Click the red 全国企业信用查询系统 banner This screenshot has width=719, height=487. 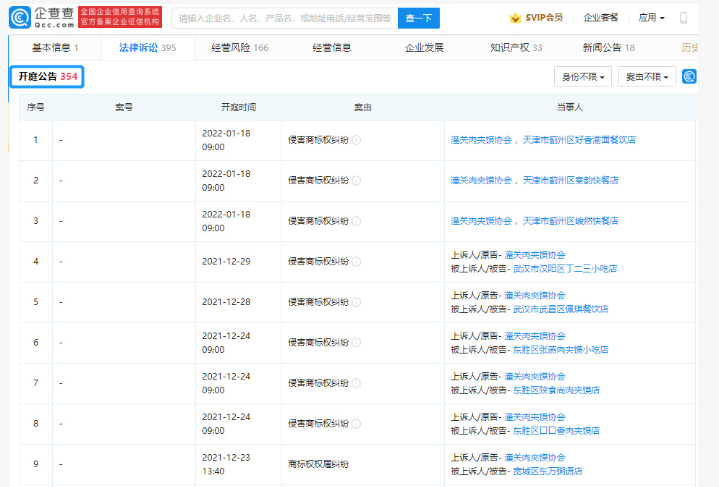tap(120, 17)
